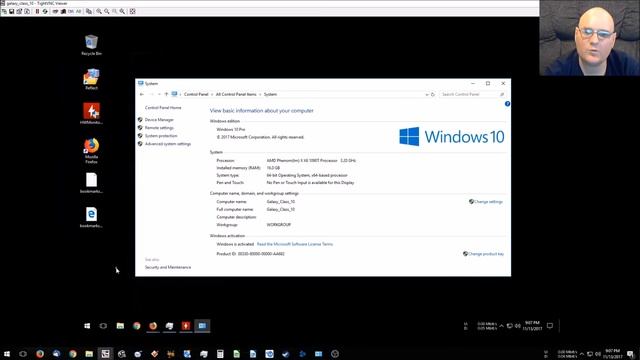This screenshot has width=640, height=360.
Task: Open Firefox on the host taskbar
Action: pyautogui.click(x=40, y=354)
